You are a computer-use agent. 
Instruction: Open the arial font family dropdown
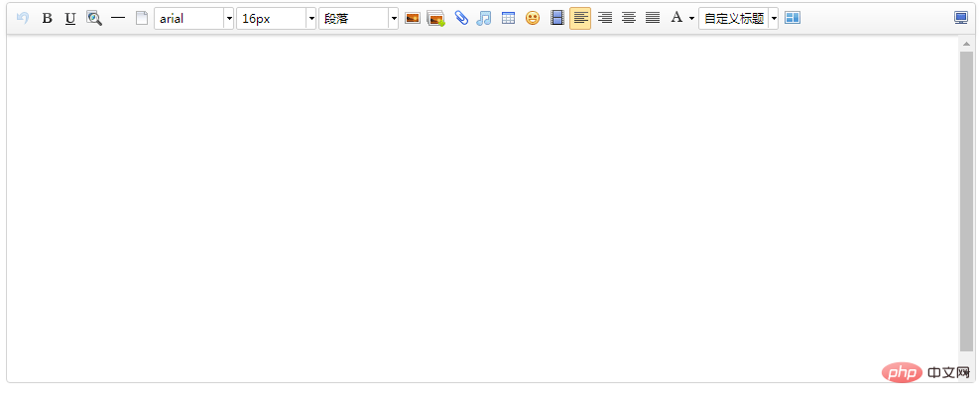tap(229, 18)
